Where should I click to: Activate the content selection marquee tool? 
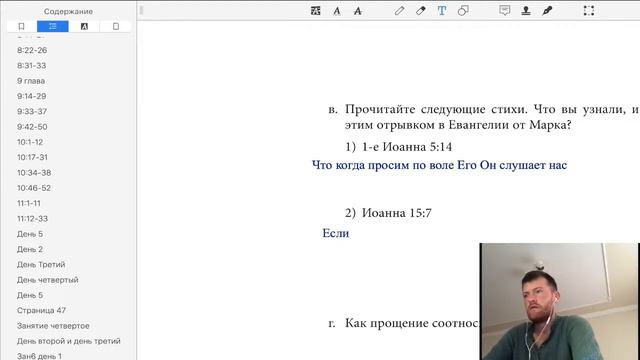(x=589, y=11)
